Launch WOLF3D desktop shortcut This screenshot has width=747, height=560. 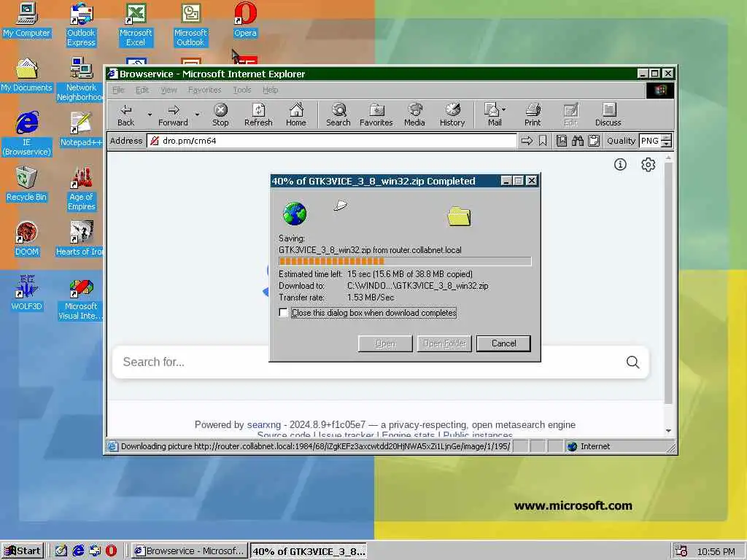coord(26,293)
